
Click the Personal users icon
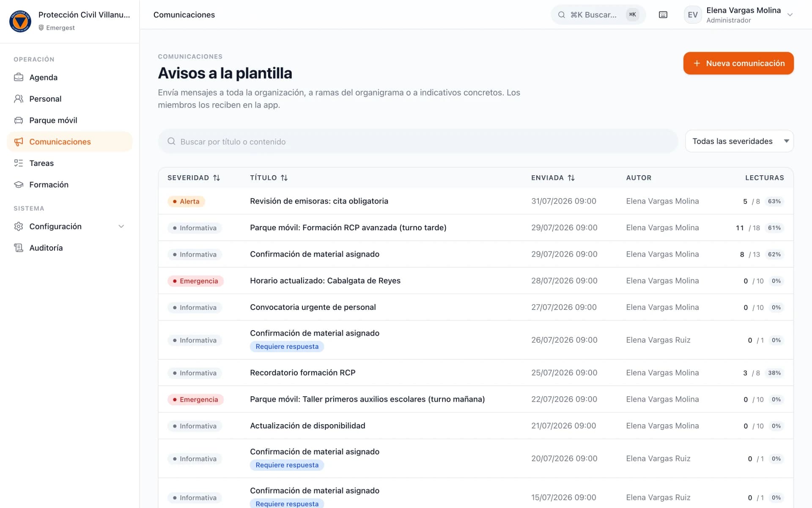[x=19, y=99]
